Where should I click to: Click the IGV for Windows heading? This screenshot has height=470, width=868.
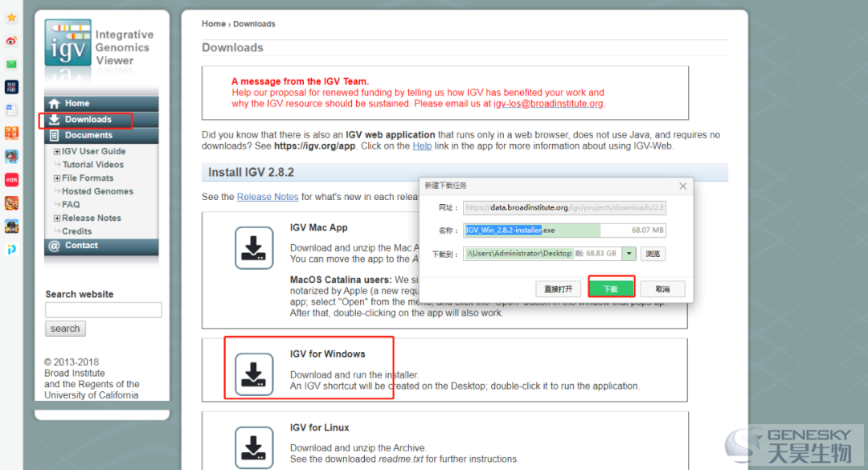click(328, 354)
